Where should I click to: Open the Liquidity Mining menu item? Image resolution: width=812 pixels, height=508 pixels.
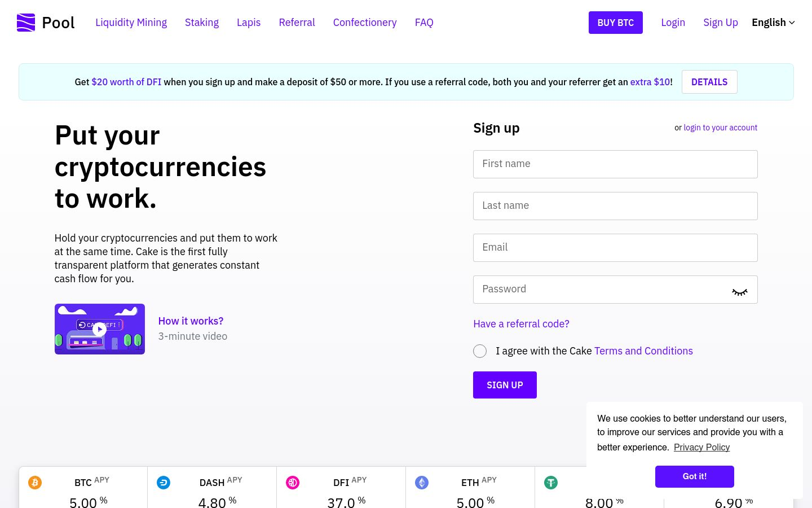131,23
